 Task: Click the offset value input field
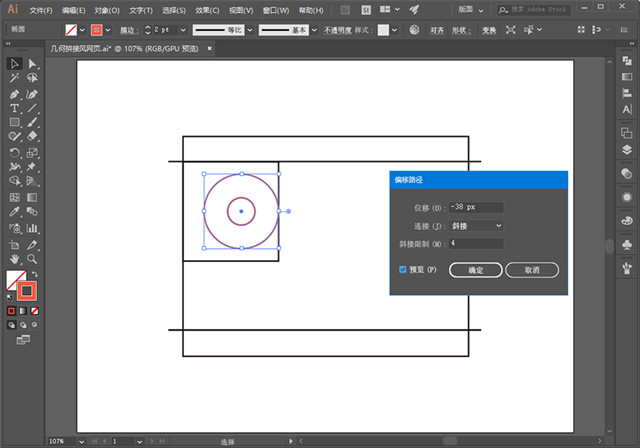point(476,207)
